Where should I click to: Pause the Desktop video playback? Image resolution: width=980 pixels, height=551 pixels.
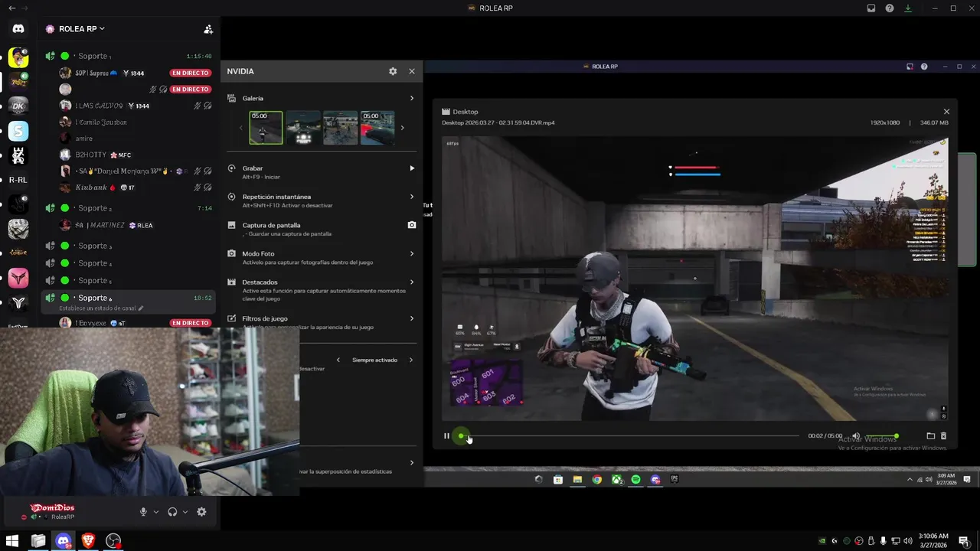point(446,436)
